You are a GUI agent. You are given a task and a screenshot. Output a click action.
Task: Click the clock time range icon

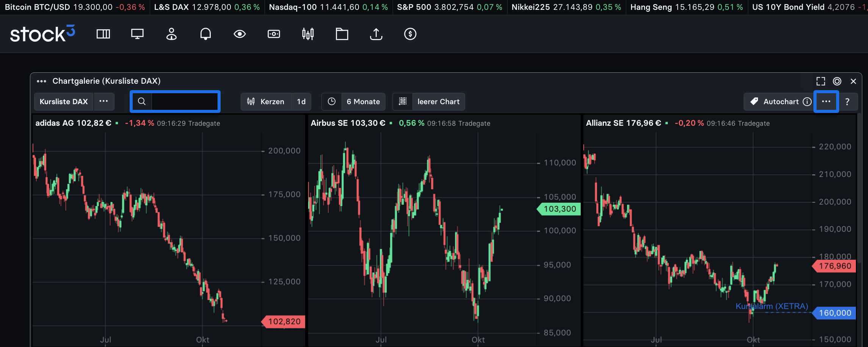point(332,102)
